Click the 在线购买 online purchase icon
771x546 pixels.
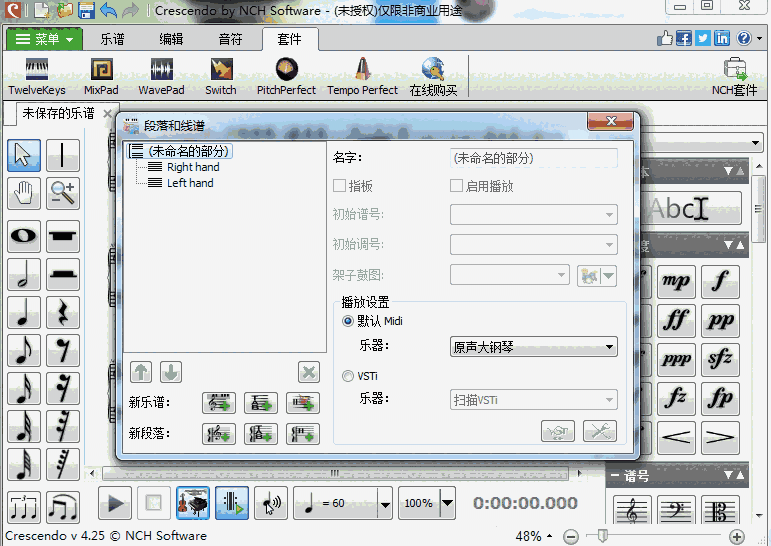tap(433, 77)
